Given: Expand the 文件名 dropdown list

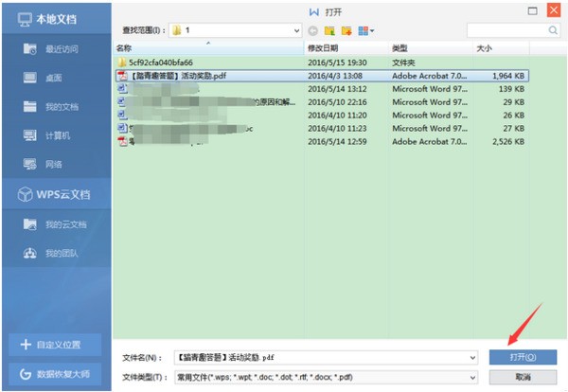Looking at the screenshot, I should pyautogui.click(x=472, y=358).
